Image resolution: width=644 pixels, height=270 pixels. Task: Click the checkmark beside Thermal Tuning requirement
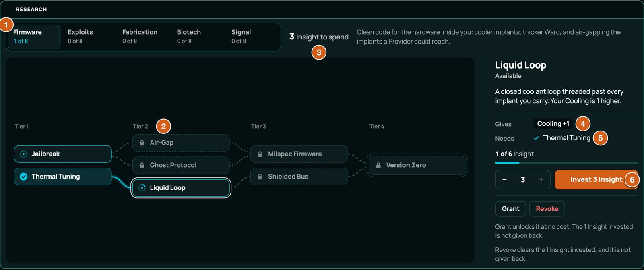537,138
